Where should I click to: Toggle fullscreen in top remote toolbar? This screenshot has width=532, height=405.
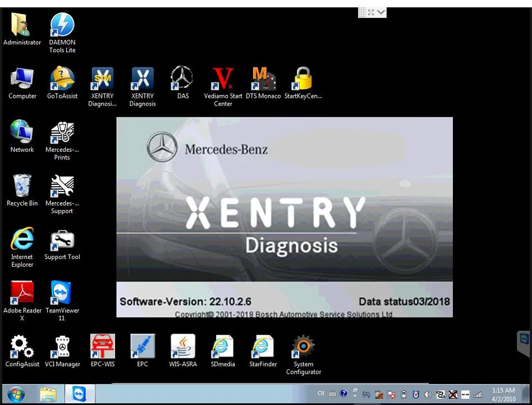tap(371, 12)
